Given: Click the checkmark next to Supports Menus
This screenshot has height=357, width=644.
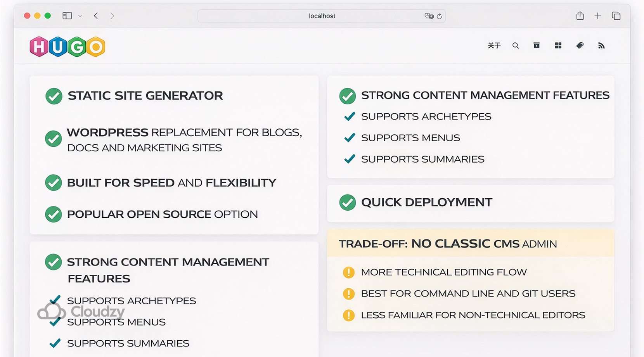Looking at the screenshot, I should 349,137.
